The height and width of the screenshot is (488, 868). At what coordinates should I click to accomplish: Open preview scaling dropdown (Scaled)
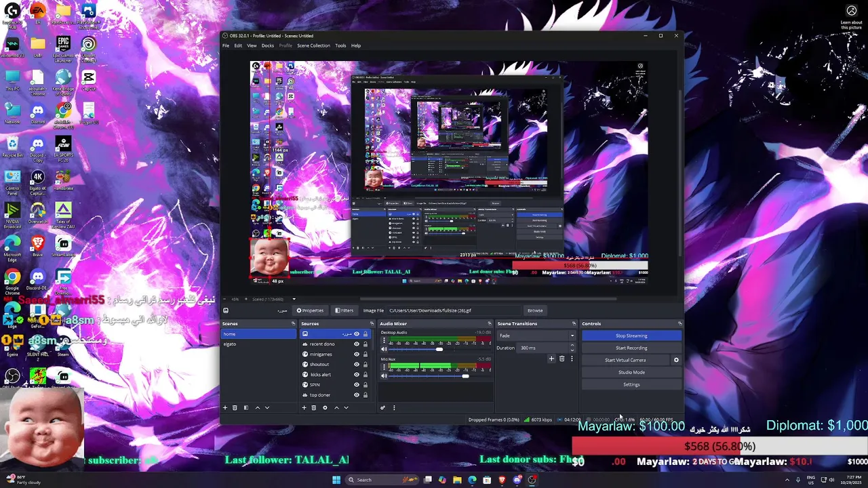[274, 299]
